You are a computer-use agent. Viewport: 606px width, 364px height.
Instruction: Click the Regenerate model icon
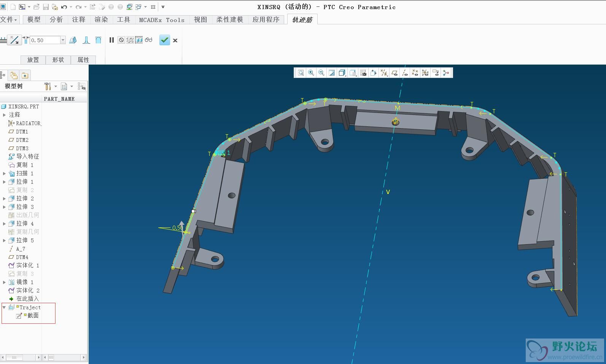click(92, 7)
